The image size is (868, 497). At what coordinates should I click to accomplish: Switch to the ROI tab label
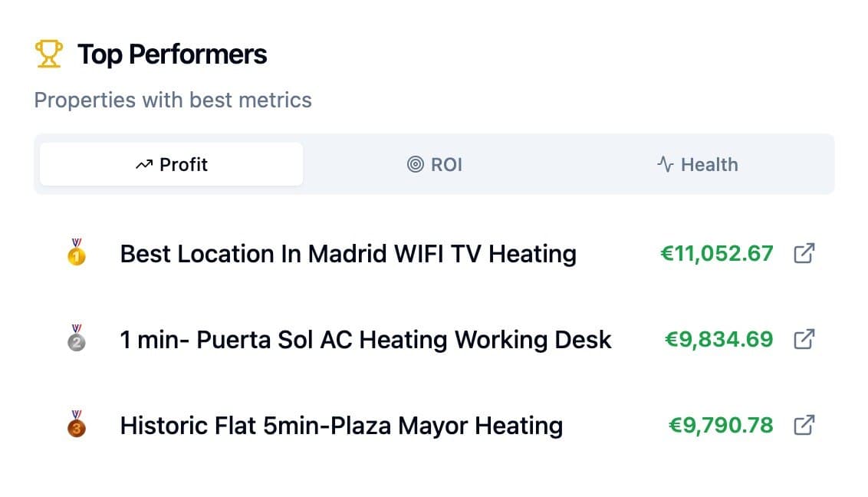pyautogui.click(x=446, y=165)
